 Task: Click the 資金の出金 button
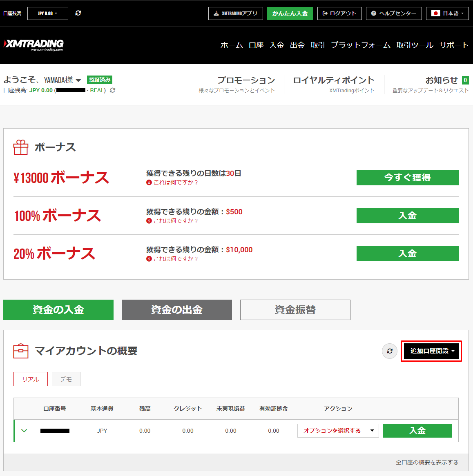[x=177, y=309]
